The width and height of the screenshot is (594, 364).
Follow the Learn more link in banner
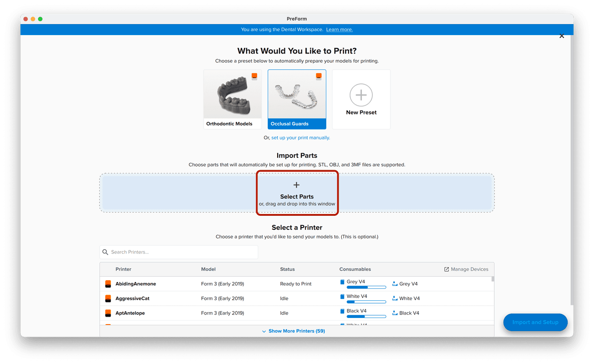coord(339,29)
